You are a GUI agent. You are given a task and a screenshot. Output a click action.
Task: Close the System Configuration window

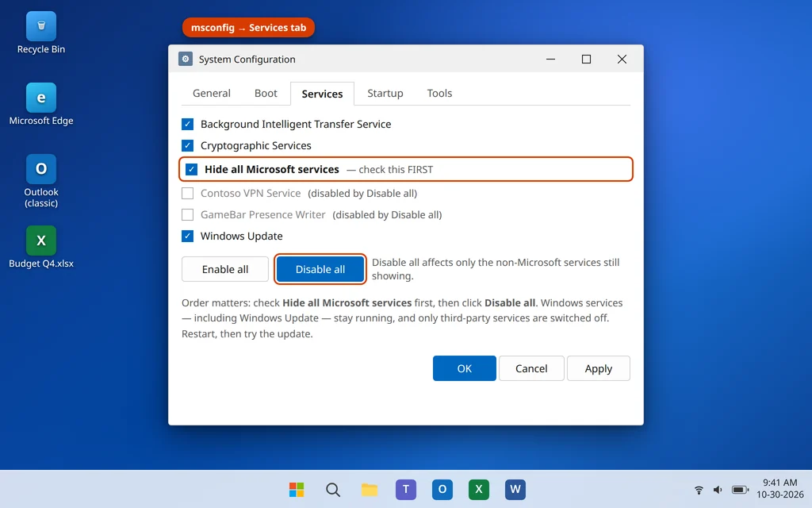pyautogui.click(x=622, y=59)
